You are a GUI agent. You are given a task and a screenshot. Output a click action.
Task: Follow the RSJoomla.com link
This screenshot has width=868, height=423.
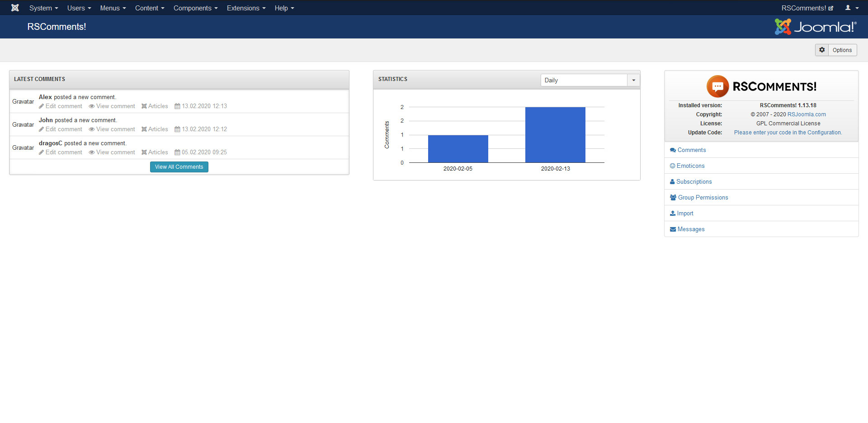[807, 114]
